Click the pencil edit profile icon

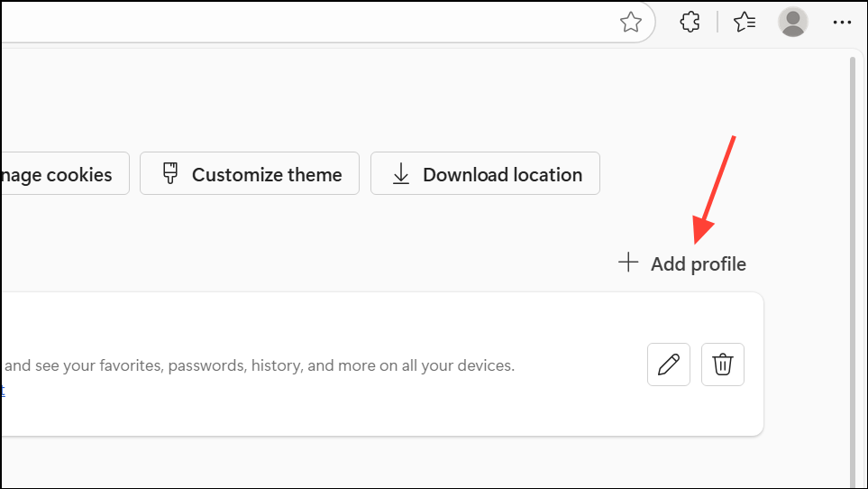[x=669, y=364]
